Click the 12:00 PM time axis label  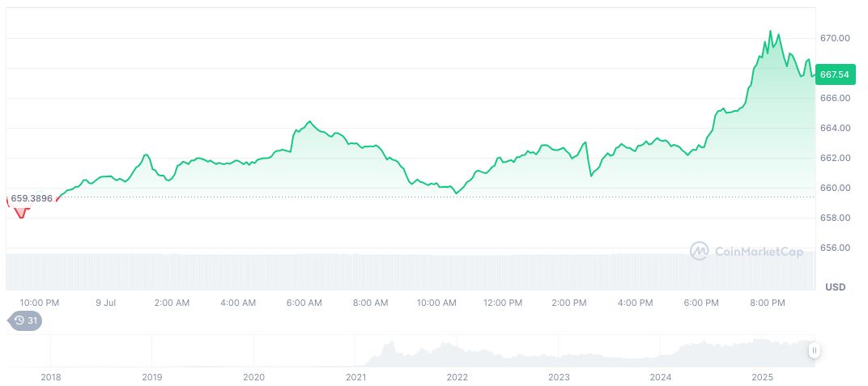[x=503, y=303]
